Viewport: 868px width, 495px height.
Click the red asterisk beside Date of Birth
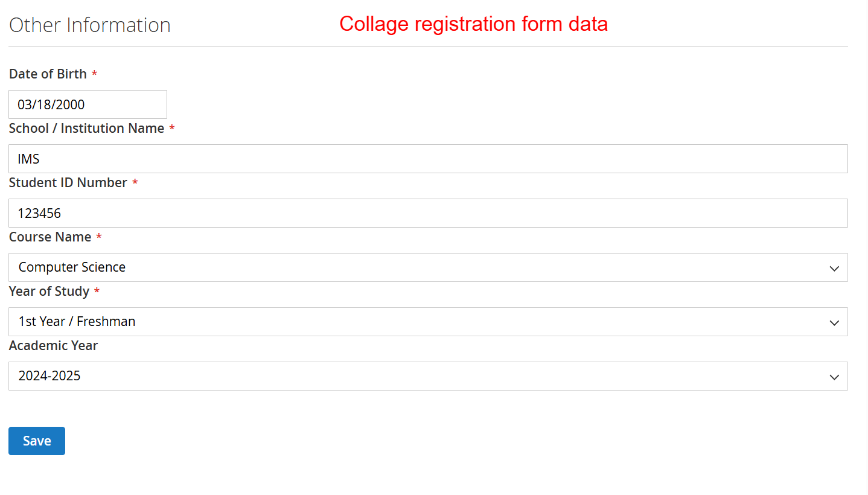coord(94,74)
